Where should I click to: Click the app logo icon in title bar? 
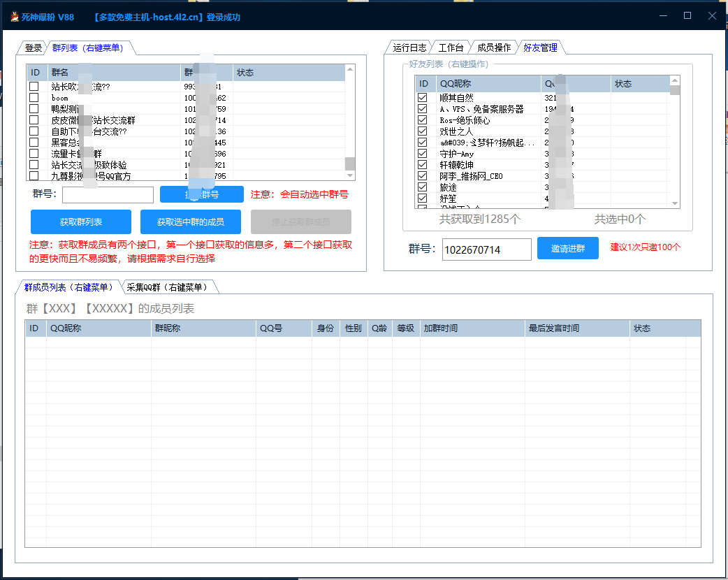coord(12,17)
